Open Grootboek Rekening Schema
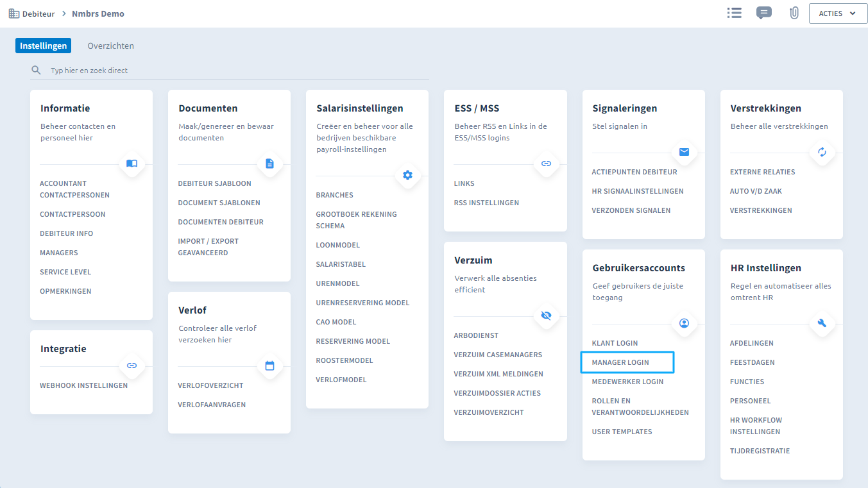868x488 pixels. coord(356,220)
